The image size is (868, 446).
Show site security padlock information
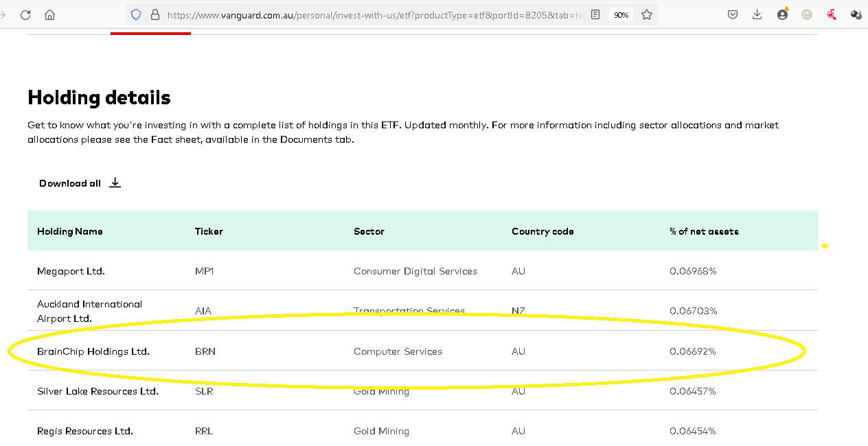[x=155, y=14]
